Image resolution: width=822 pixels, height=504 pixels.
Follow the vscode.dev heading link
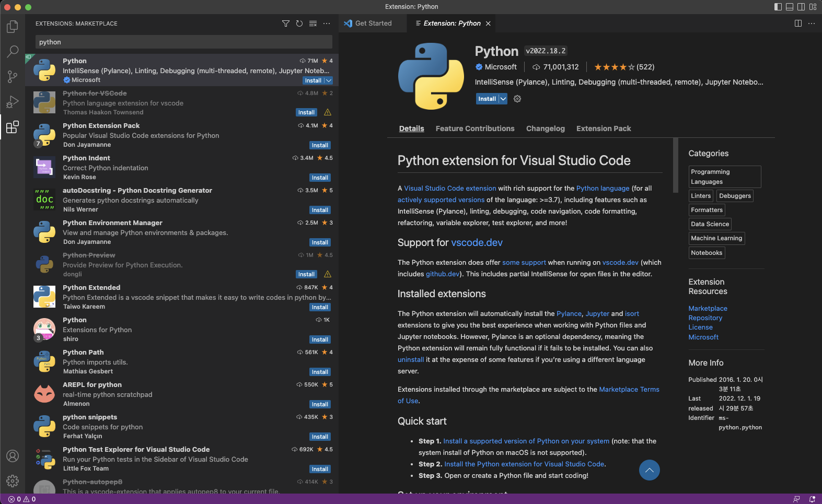click(477, 242)
